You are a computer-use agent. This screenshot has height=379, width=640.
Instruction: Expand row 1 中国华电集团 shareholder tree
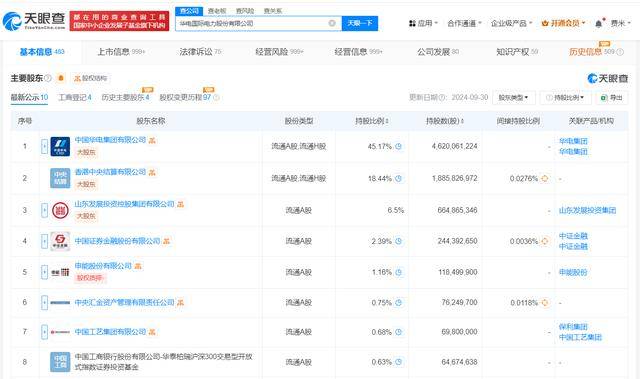44,146
